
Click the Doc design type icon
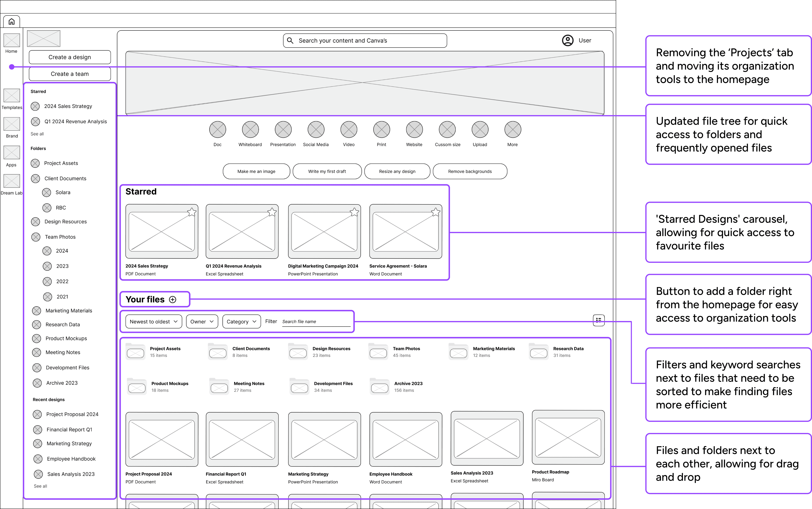click(x=218, y=130)
